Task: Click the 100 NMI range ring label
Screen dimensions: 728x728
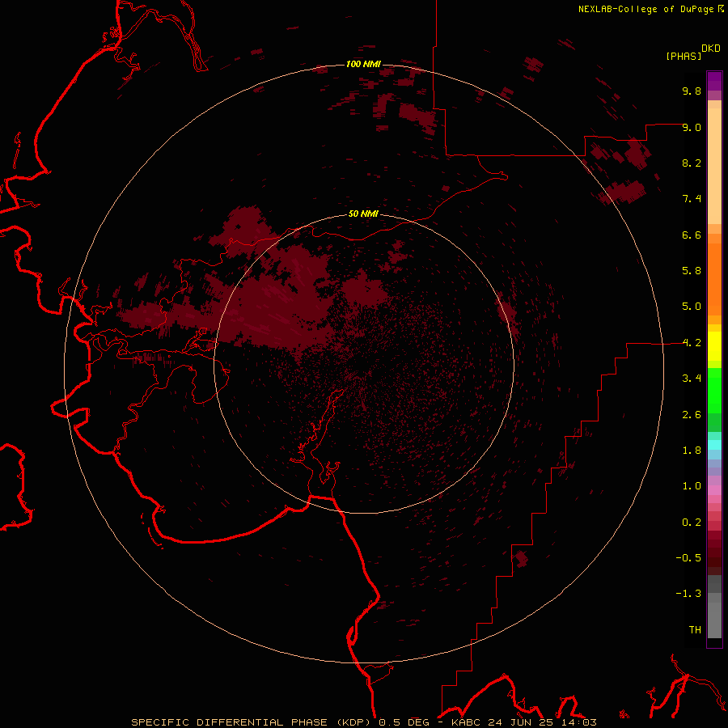Action: coord(363,64)
